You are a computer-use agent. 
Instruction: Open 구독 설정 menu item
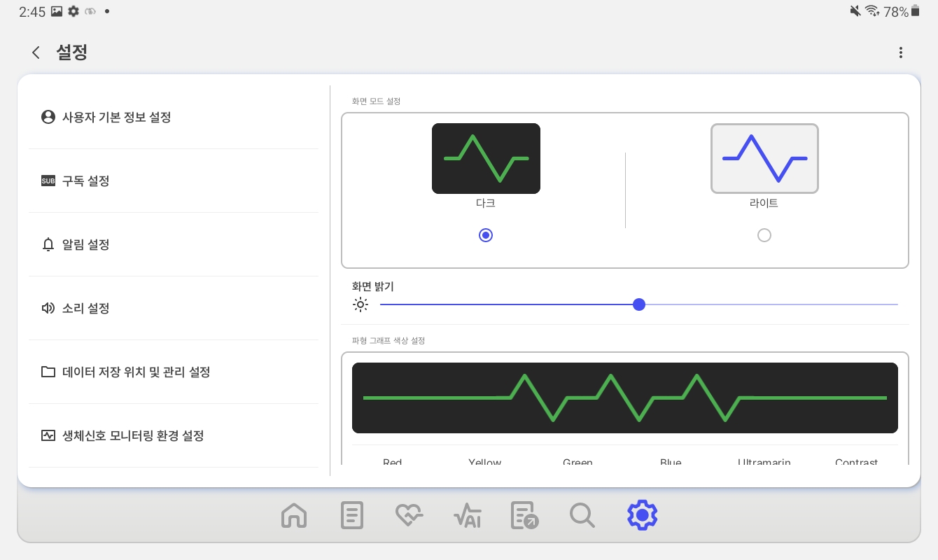pos(174,181)
